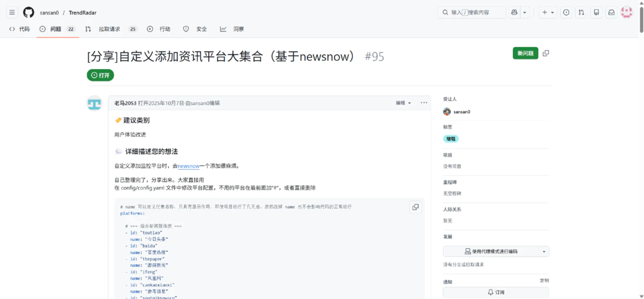The image size is (644, 299).
Task: Open the sansan0 owner link
Action: click(49, 13)
